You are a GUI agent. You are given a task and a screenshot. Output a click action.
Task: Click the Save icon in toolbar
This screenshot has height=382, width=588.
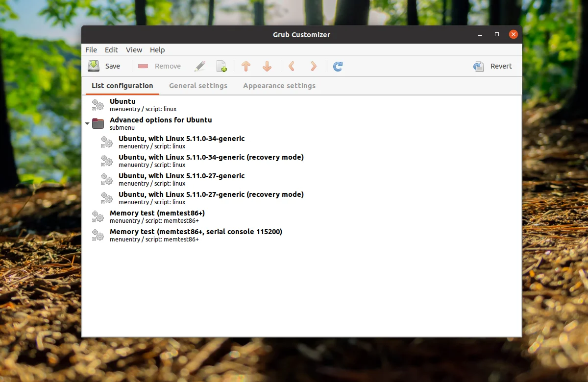click(x=94, y=66)
